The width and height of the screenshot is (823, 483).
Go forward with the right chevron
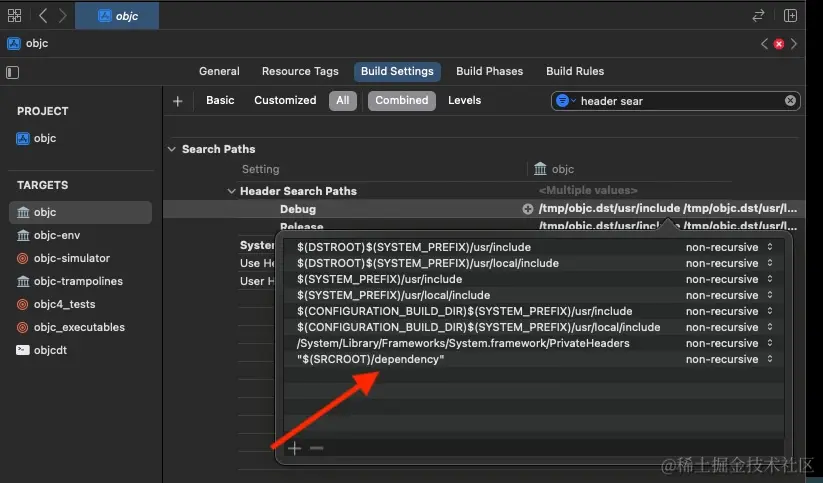coord(62,16)
